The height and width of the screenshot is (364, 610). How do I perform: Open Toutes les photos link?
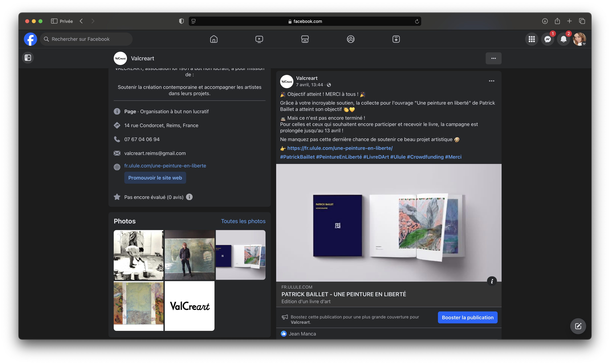[x=243, y=221]
